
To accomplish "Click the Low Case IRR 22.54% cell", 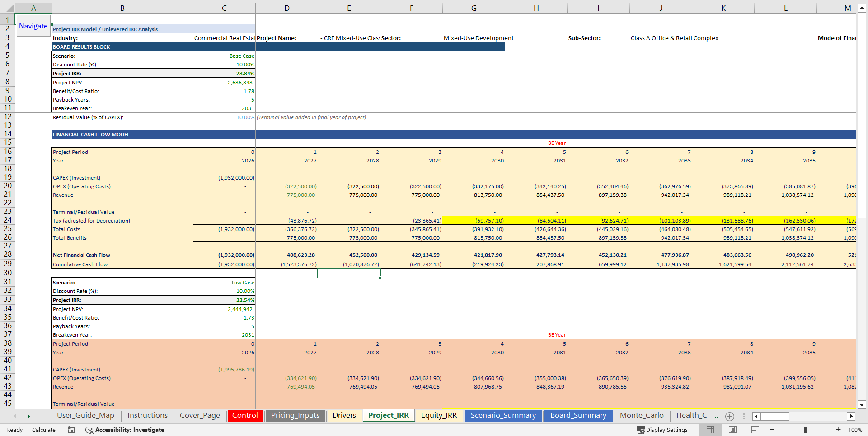I will coord(224,300).
